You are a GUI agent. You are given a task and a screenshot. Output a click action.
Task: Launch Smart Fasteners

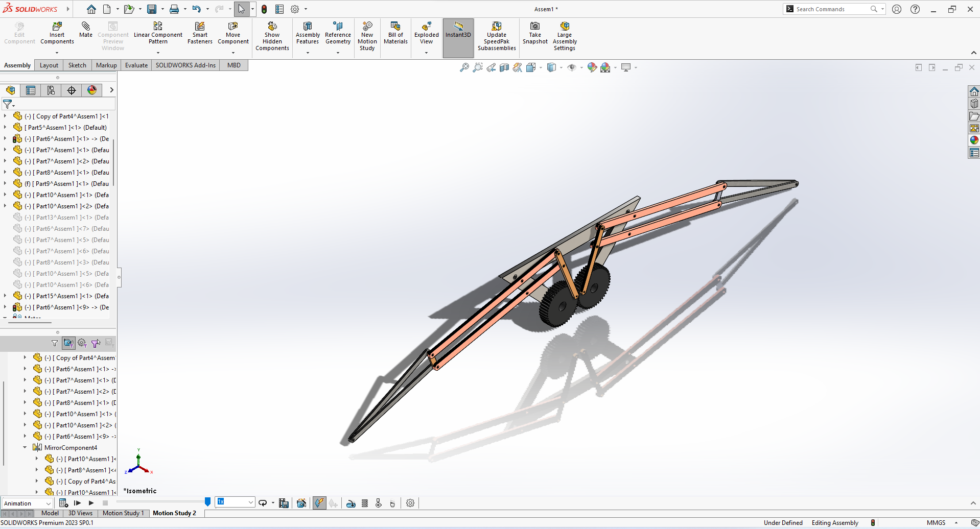[x=200, y=33]
